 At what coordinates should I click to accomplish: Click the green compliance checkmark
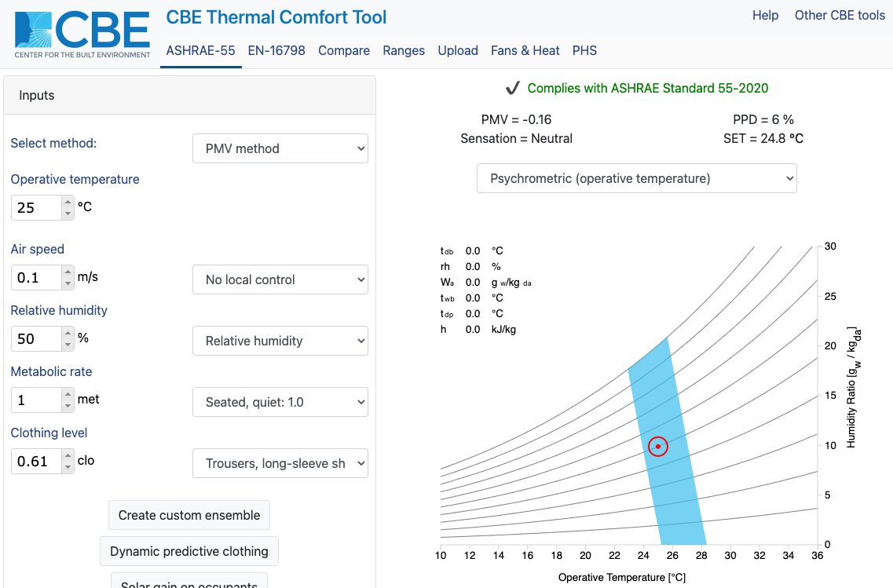click(514, 87)
